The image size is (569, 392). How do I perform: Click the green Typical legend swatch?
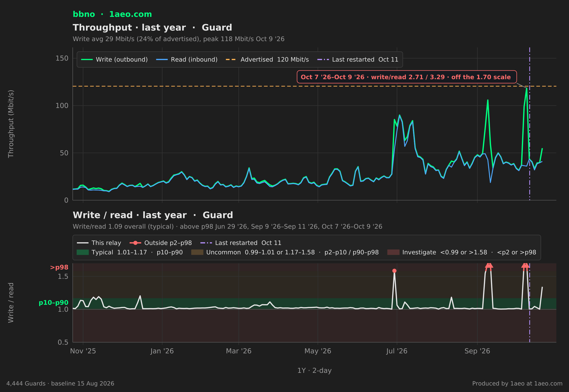(x=82, y=252)
